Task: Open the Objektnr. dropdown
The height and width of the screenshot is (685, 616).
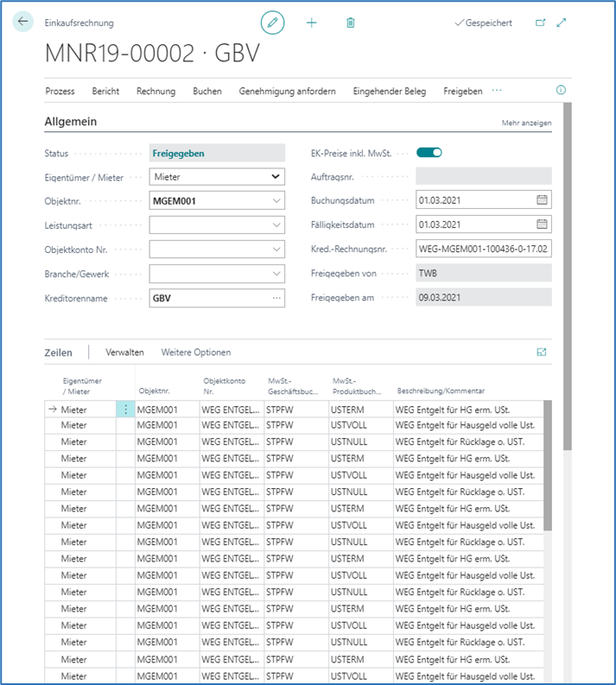Action: 276,201
